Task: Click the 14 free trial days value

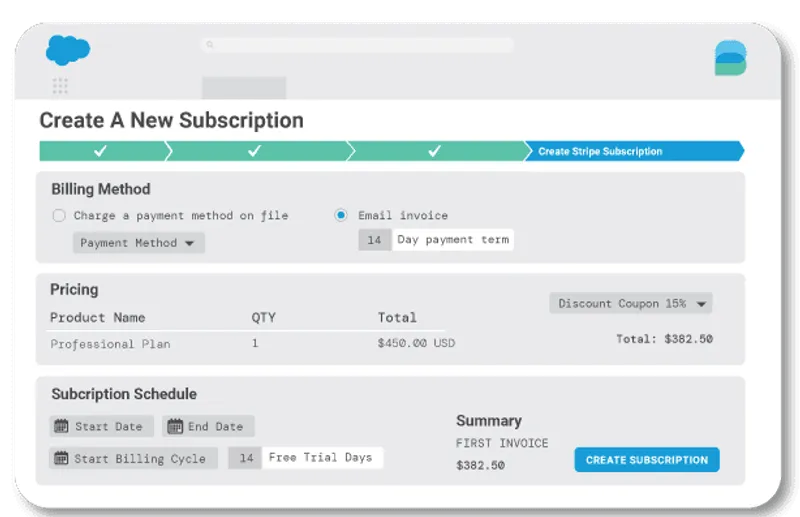Action: (245, 458)
